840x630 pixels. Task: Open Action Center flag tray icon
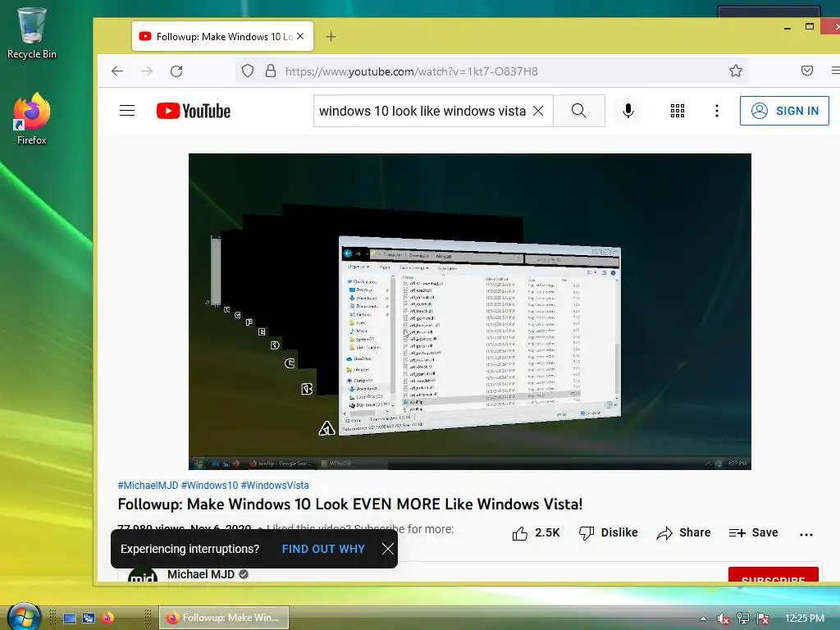[763, 619]
